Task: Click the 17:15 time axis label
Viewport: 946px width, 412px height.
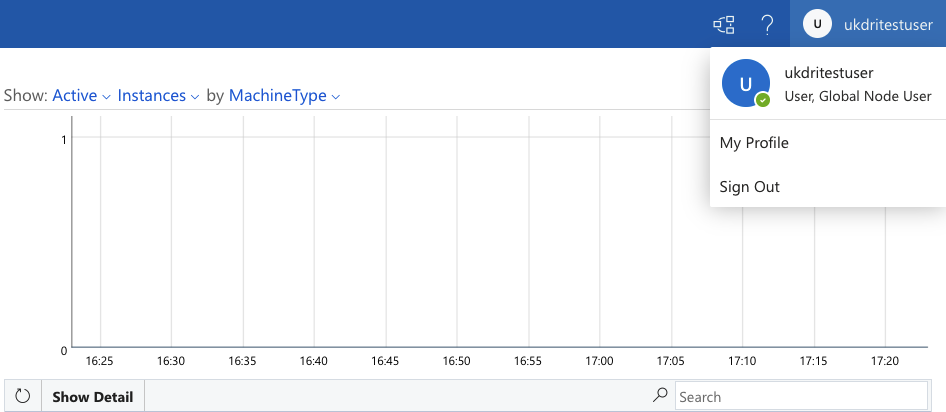Action: pyautogui.click(x=814, y=361)
